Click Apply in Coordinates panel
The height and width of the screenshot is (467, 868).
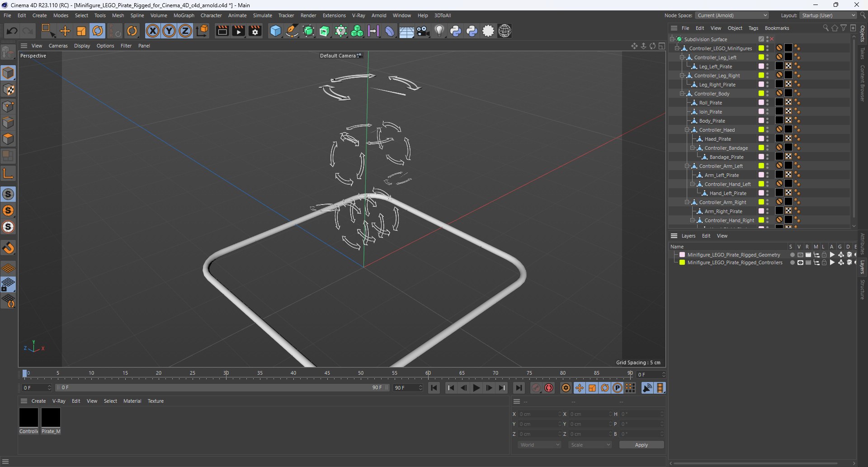point(642,445)
